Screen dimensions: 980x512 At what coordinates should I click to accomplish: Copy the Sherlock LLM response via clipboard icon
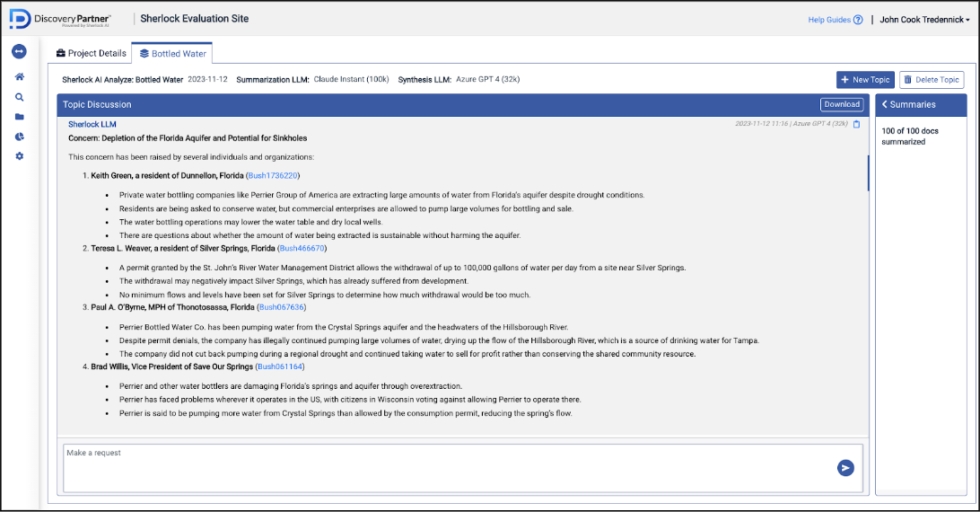tap(856, 124)
